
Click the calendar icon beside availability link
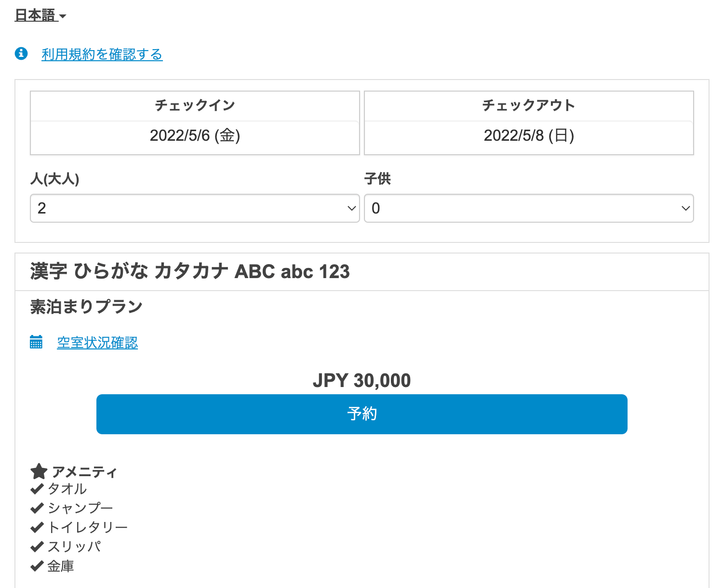click(36, 342)
